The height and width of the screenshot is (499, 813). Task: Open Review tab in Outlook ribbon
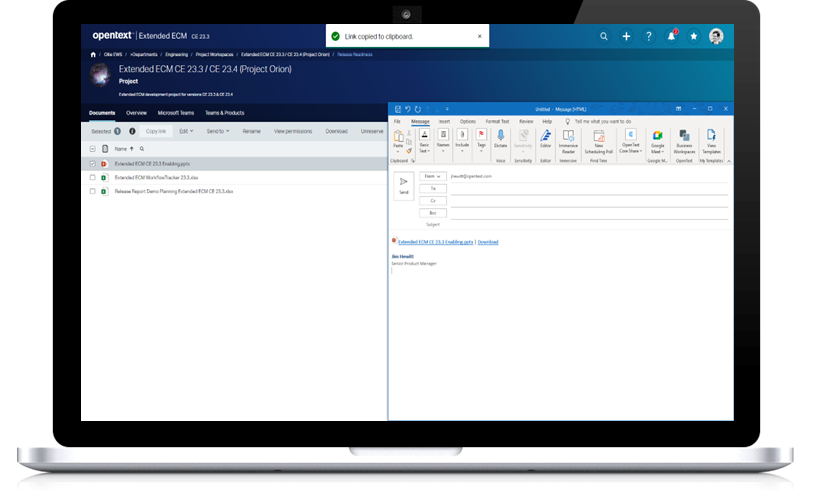coord(526,121)
